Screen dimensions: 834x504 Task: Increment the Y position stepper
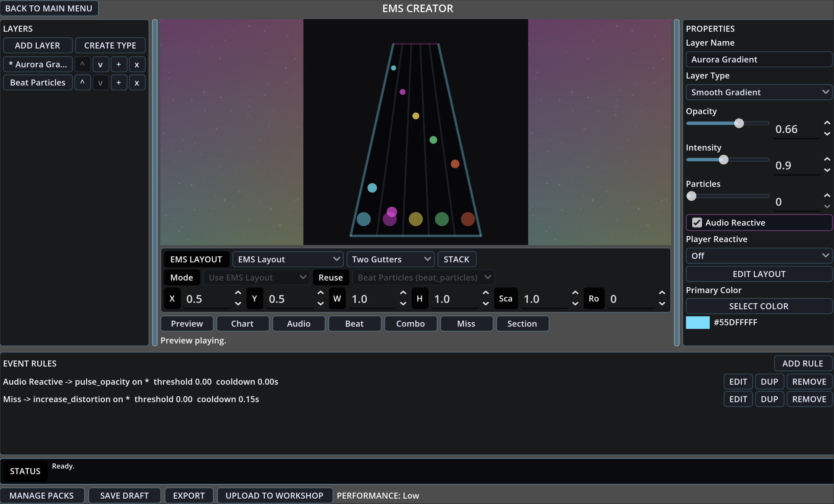tap(321, 293)
